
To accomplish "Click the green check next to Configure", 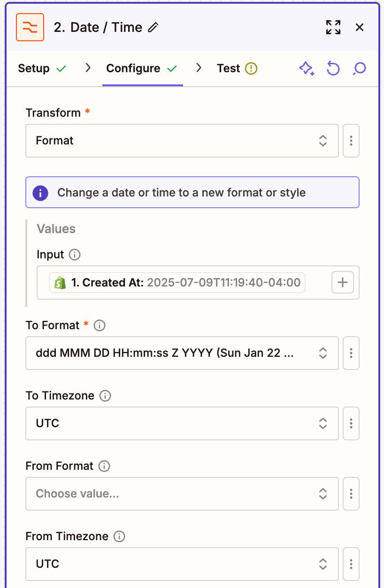I will [x=172, y=69].
